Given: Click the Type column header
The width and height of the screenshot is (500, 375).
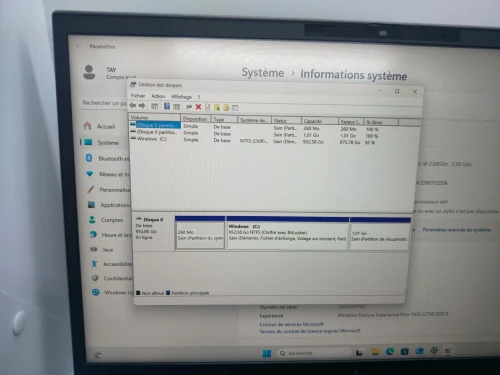Looking at the screenshot, I should [x=224, y=119].
